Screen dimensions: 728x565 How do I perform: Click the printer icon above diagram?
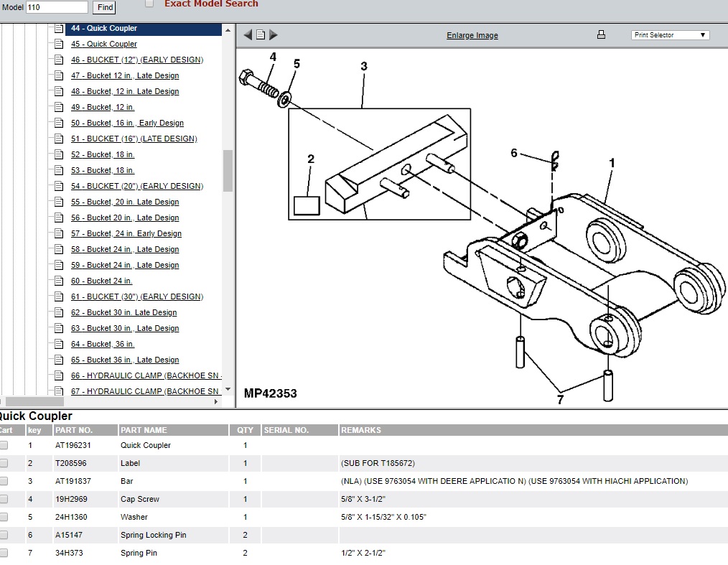pyautogui.click(x=602, y=34)
